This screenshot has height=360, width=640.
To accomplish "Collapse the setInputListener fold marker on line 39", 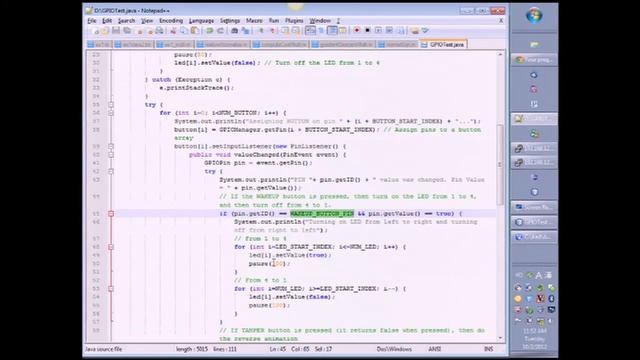I will point(111,147).
